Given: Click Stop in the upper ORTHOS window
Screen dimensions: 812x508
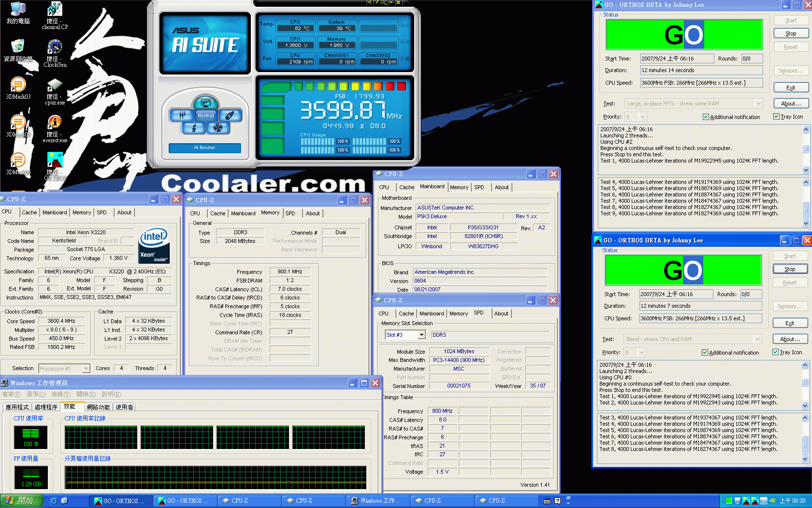Looking at the screenshot, I should [791, 33].
